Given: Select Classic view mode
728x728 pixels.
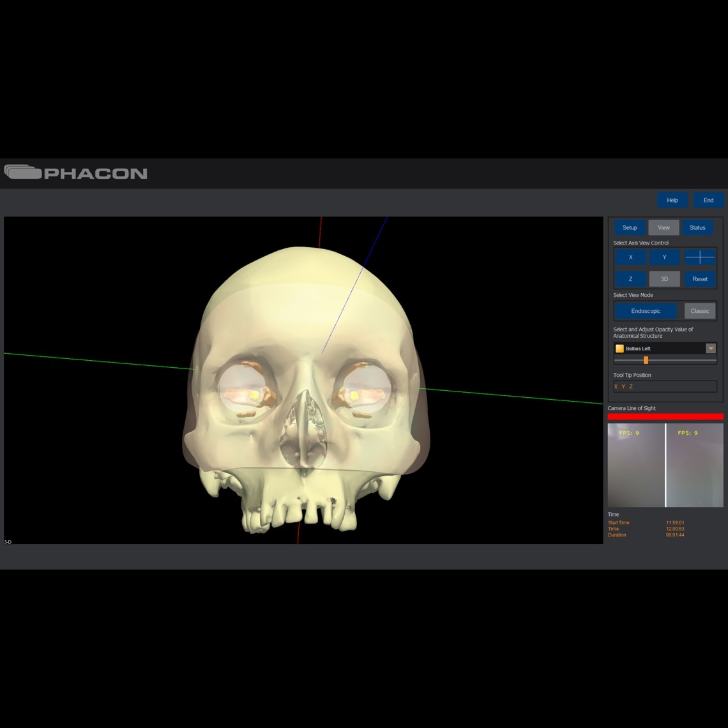Looking at the screenshot, I should (x=699, y=311).
